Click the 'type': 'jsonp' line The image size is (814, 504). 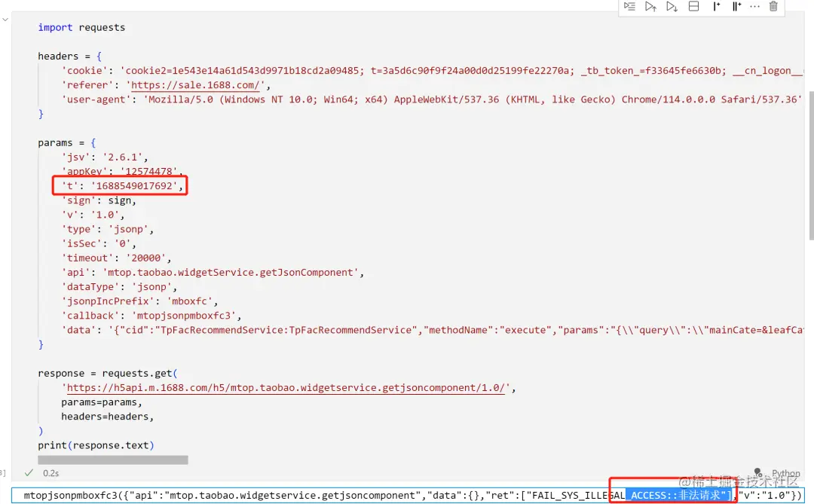pos(108,230)
